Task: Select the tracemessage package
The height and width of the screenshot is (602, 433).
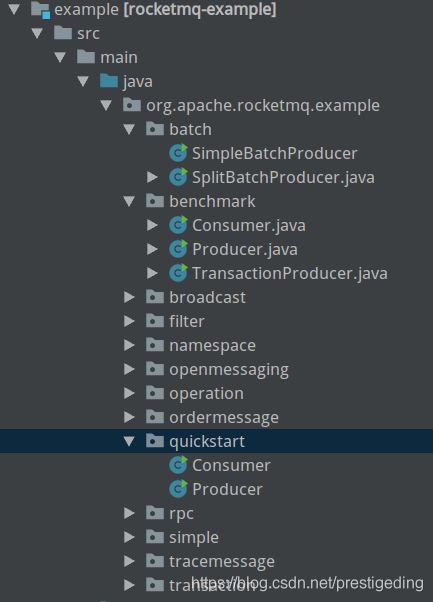Action: (222, 561)
